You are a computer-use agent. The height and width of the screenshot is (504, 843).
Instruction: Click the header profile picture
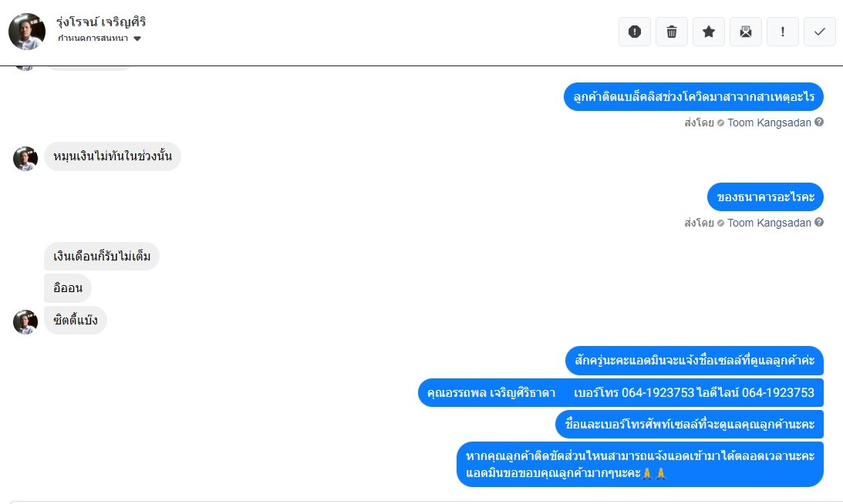(x=27, y=32)
